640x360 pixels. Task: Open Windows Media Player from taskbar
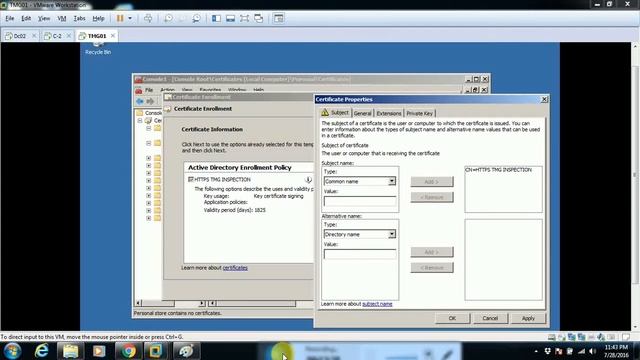[x=99, y=351]
